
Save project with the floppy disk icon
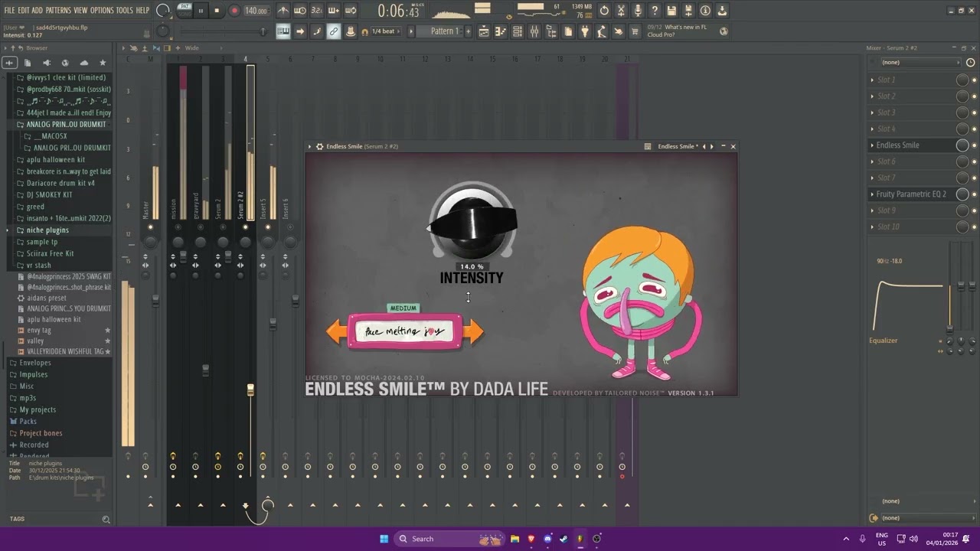[671, 11]
